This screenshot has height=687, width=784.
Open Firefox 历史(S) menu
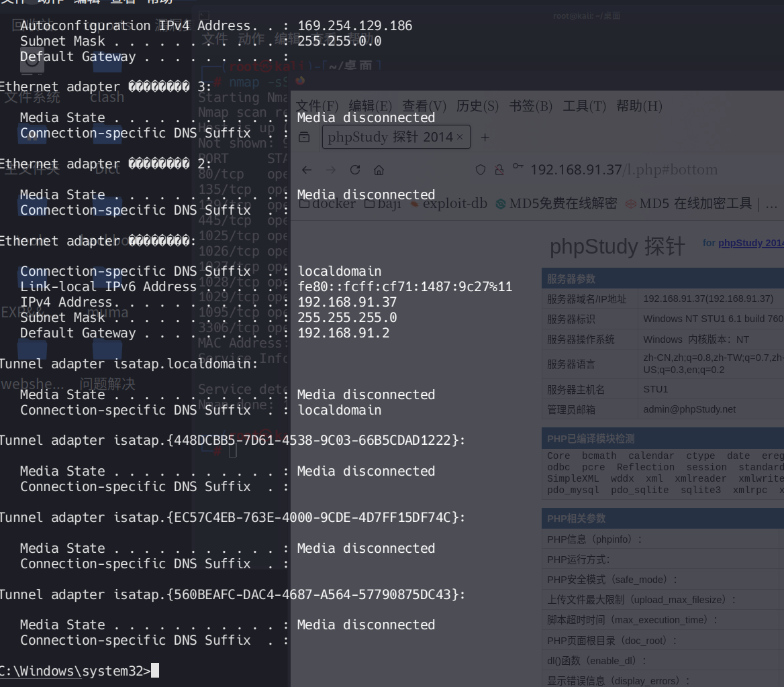coord(477,106)
